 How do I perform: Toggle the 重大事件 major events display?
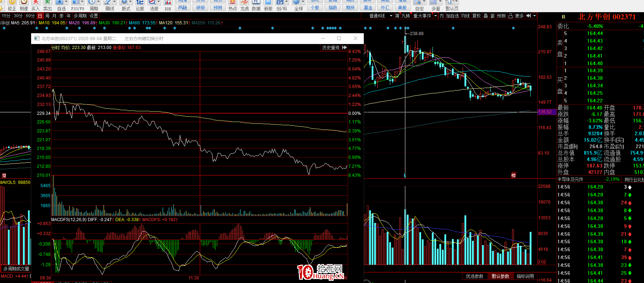[422, 16]
